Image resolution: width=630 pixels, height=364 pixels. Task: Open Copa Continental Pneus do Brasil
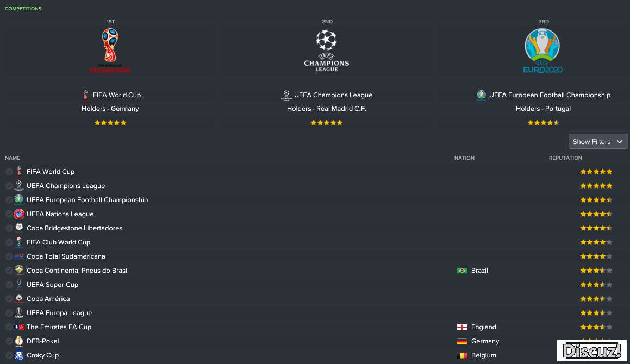click(78, 271)
